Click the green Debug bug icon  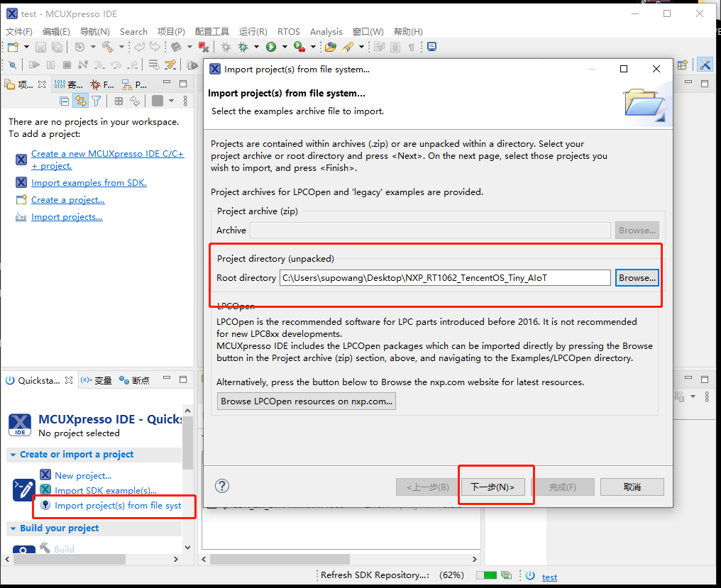[x=243, y=47]
